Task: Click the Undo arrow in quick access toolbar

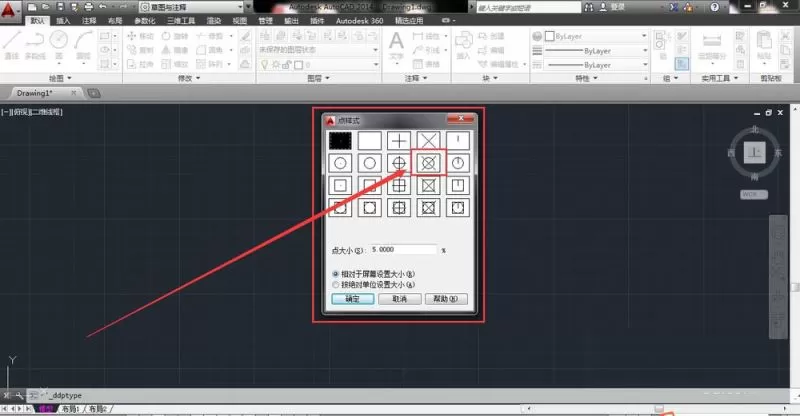Action: tap(103, 7)
